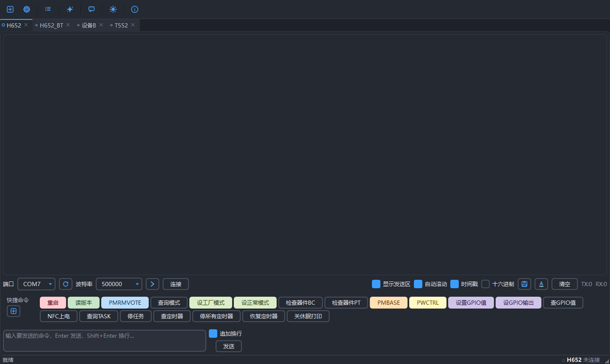Run the 读版本 quick command
Viewport: 610px width, 364px height.
coord(83,303)
